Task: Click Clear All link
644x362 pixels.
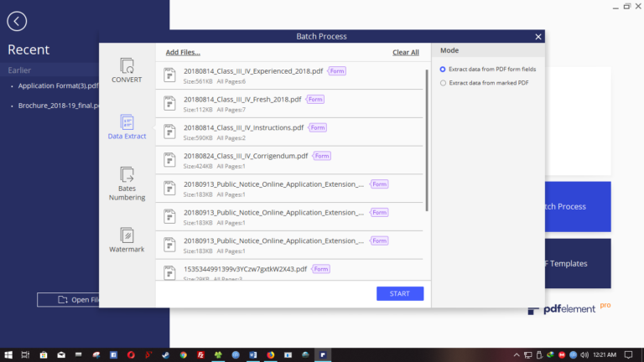Action: (406, 52)
